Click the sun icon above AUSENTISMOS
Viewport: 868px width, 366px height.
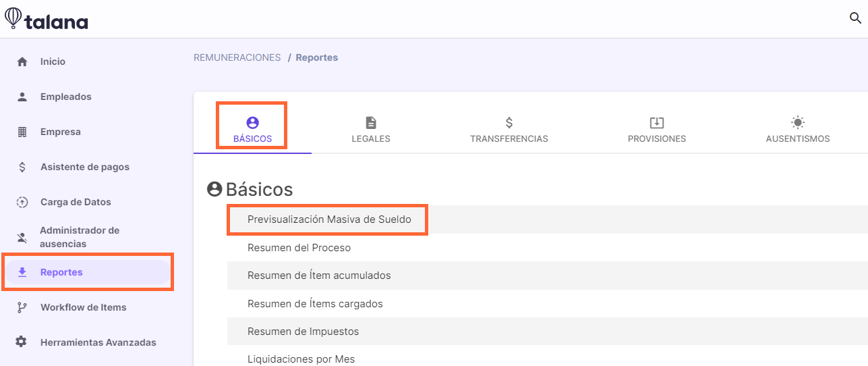798,123
